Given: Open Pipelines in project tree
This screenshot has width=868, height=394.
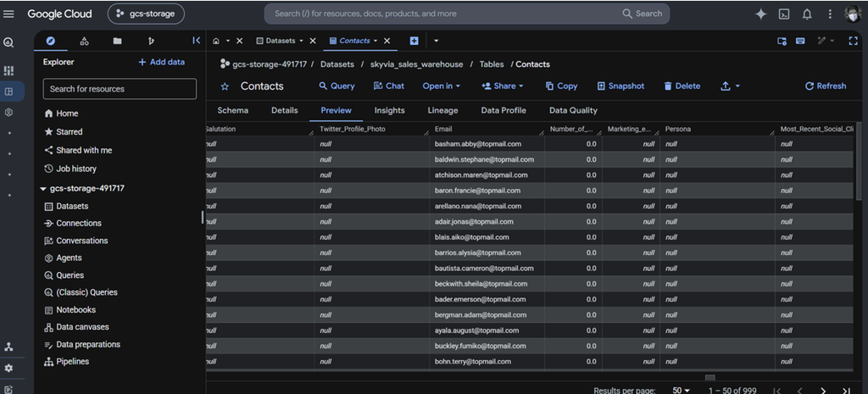Looking at the screenshot, I should click(66, 362).
